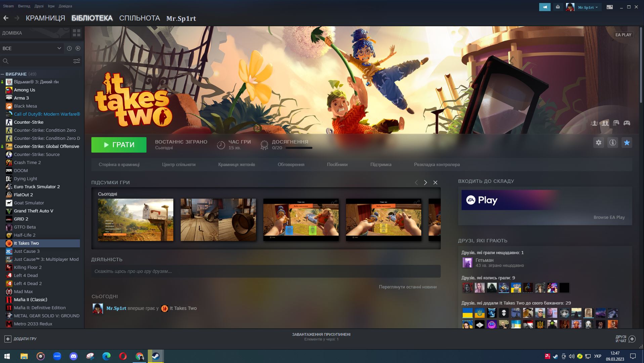
Task: Switch library to grid view icon
Action: 77,33
